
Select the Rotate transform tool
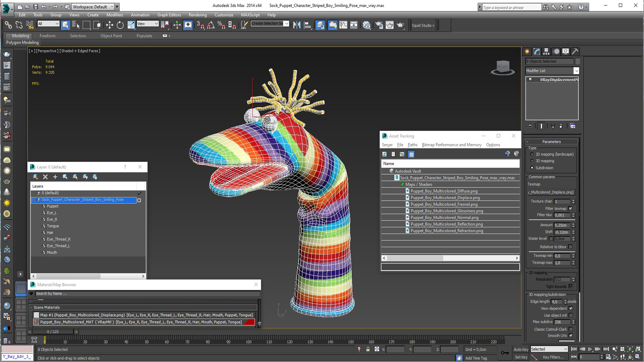(x=120, y=25)
